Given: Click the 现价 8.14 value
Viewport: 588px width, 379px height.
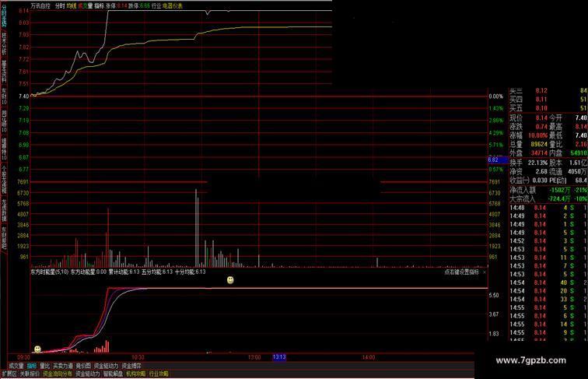Looking at the screenshot, I should coord(541,118).
